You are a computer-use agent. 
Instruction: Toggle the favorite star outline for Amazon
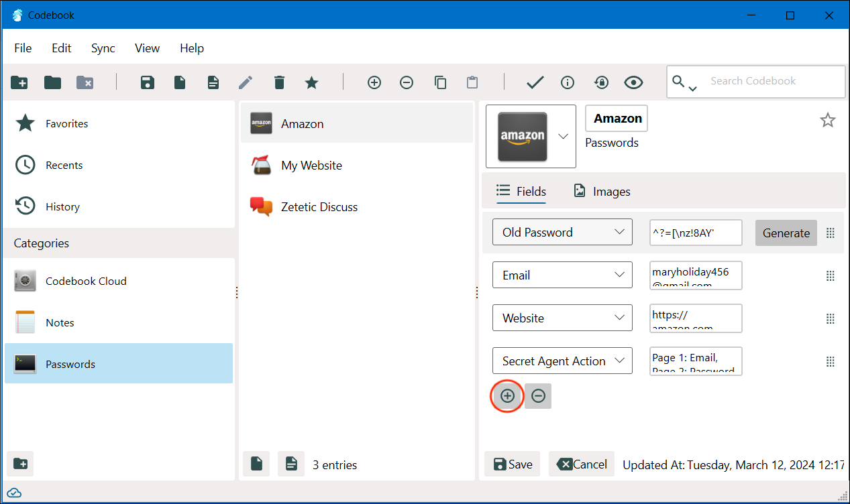click(x=828, y=120)
